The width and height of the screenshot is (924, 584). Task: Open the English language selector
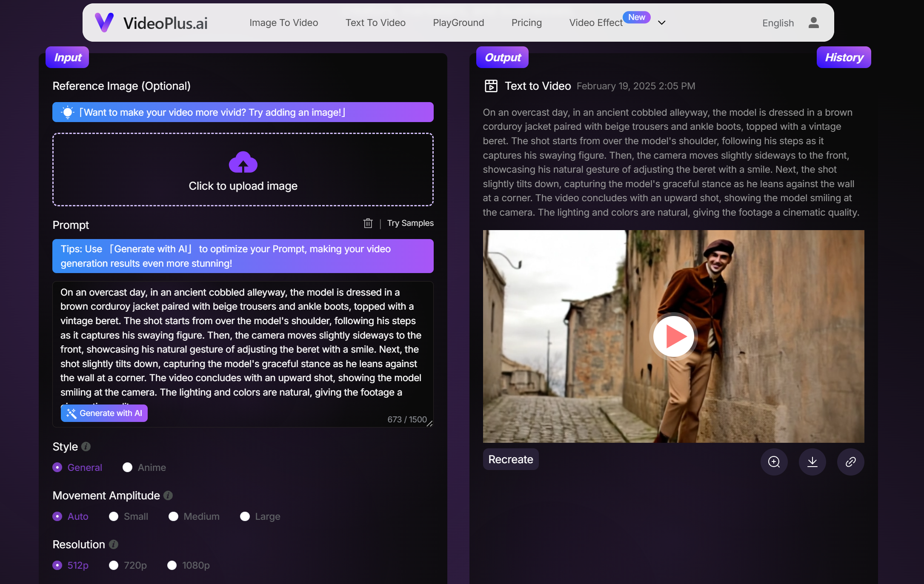tap(778, 23)
